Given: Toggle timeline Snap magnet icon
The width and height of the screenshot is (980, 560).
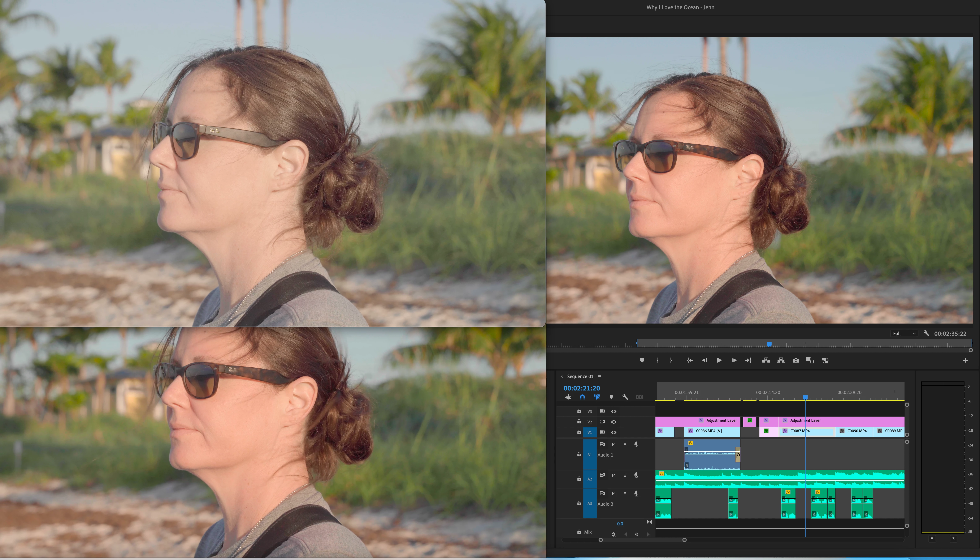Looking at the screenshot, I should pos(582,397).
